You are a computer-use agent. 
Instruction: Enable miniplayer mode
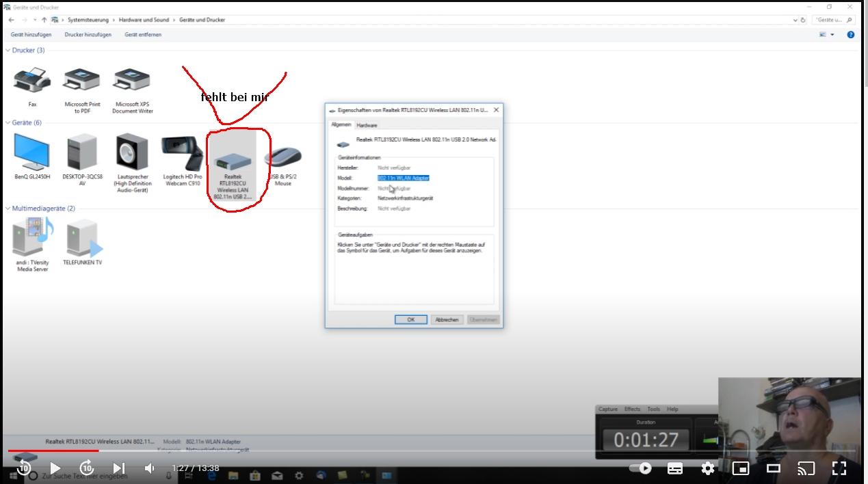(x=741, y=468)
